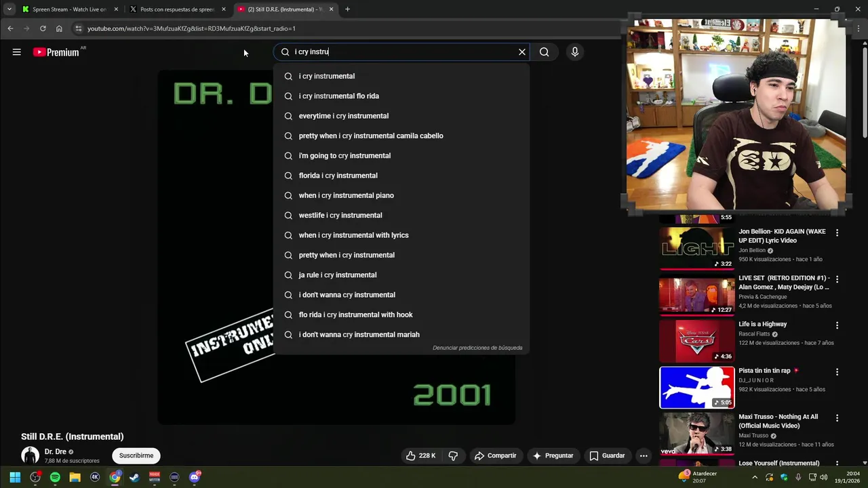Open Maxi Trusso Nothing At All thumbnail

[x=697, y=434]
